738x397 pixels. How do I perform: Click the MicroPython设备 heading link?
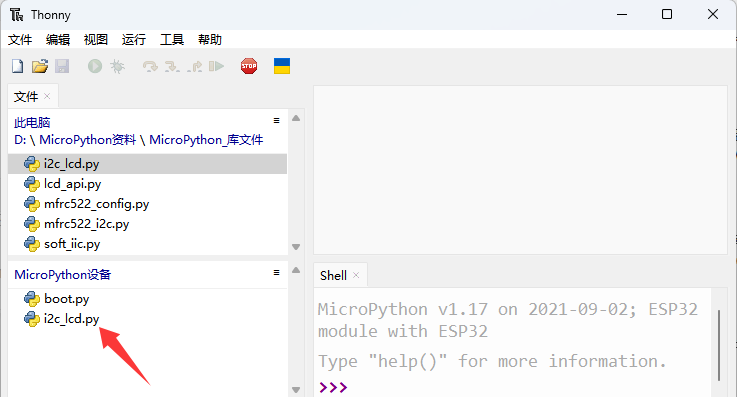pyautogui.click(x=63, y=275)
